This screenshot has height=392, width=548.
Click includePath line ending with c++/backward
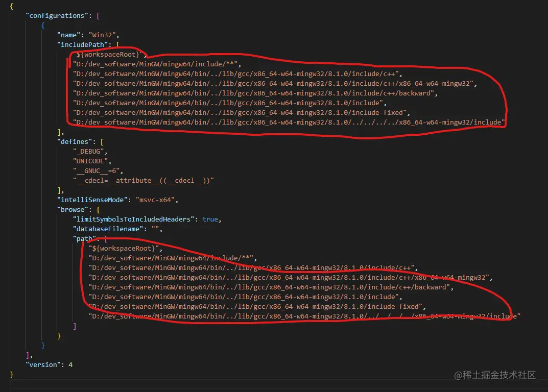(253, 93)
